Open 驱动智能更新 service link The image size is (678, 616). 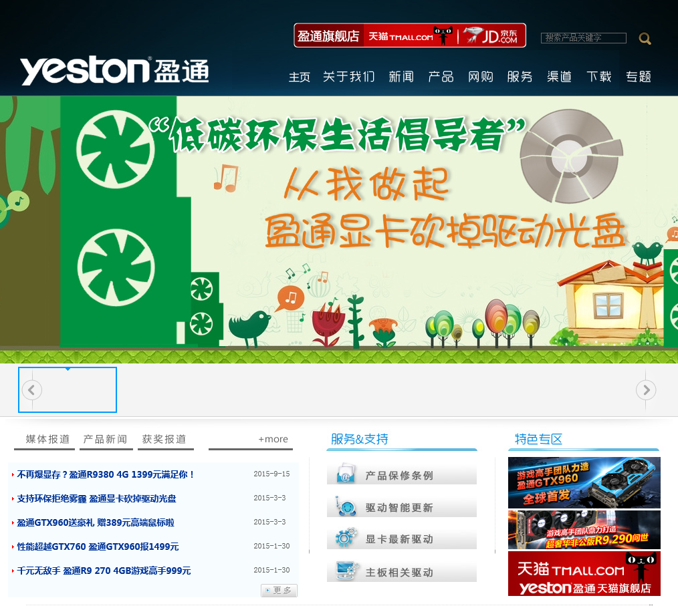[402, 507]
